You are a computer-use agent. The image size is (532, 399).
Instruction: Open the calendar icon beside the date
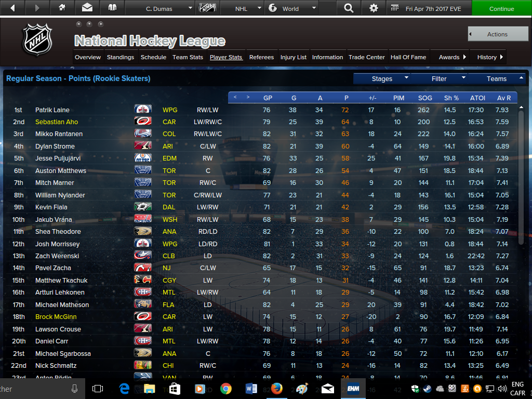pyautogui.click(x=395, y=8)
